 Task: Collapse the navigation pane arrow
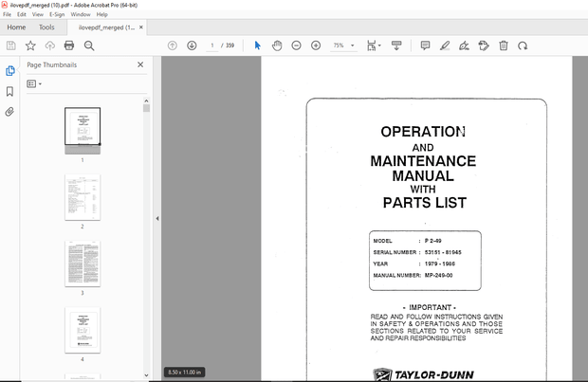(x=157, y=218)
